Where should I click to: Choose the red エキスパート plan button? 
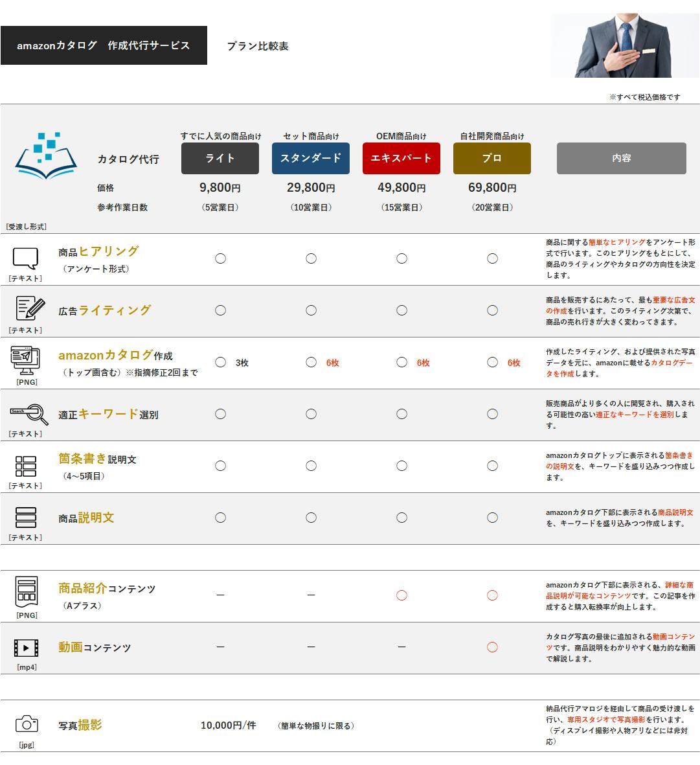(401, 158)
